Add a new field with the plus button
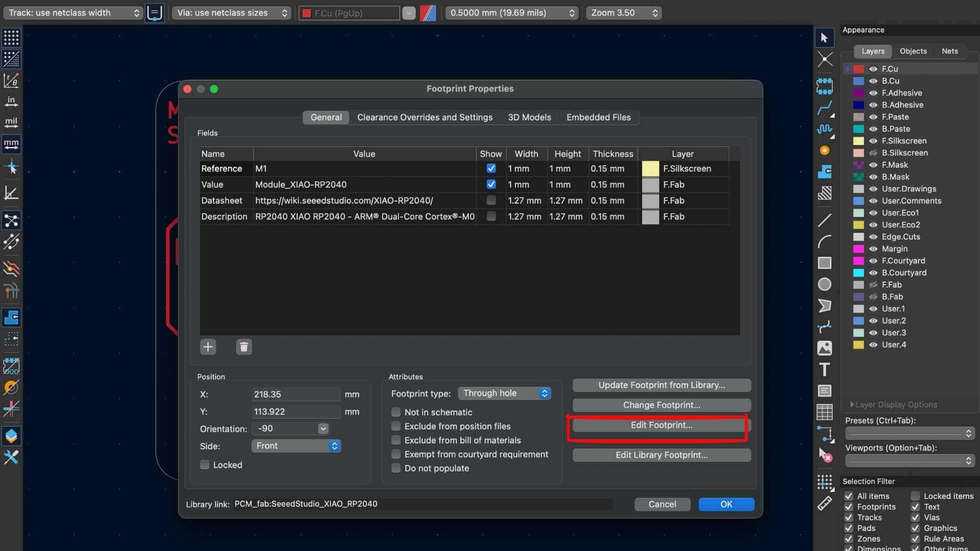Screen dimensions: 980x551 (208, 347)
